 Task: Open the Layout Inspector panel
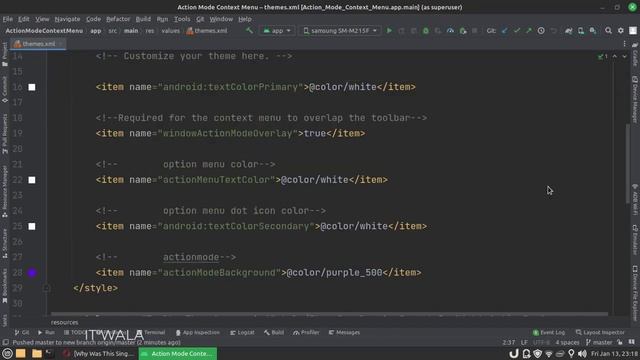pos(600,333)
